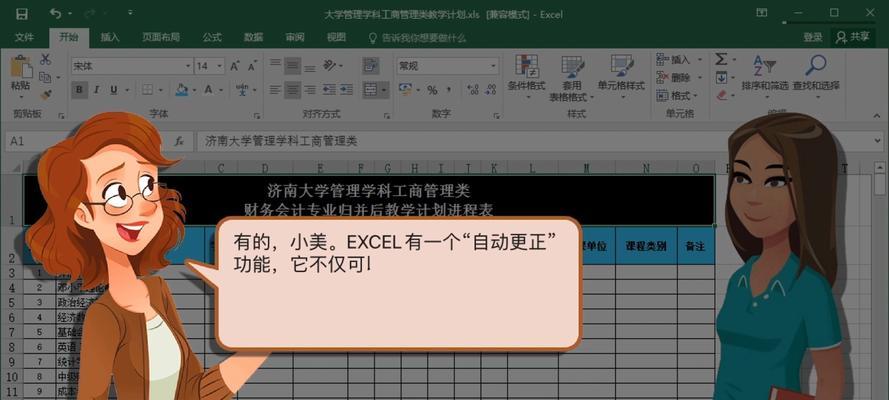Expand the formula bar with the chevron
Viewport: 889px width, 400px height.
(878, 141)
